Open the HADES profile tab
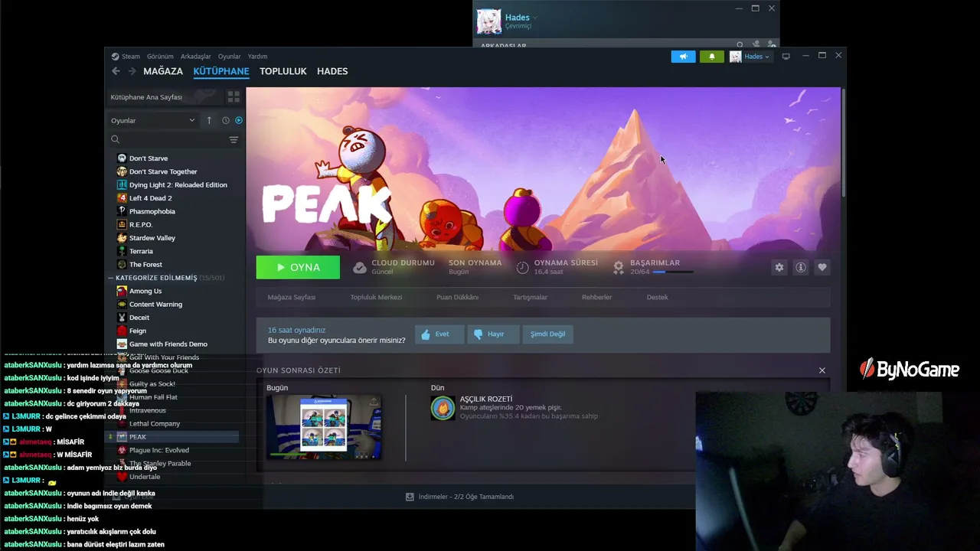 [x=332, y=71]
